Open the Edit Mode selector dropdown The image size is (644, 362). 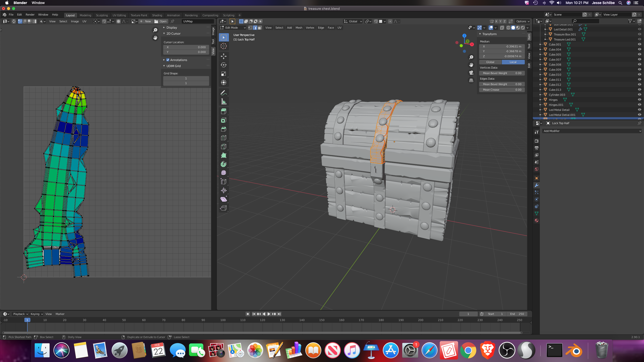click(x=233, y=28)
